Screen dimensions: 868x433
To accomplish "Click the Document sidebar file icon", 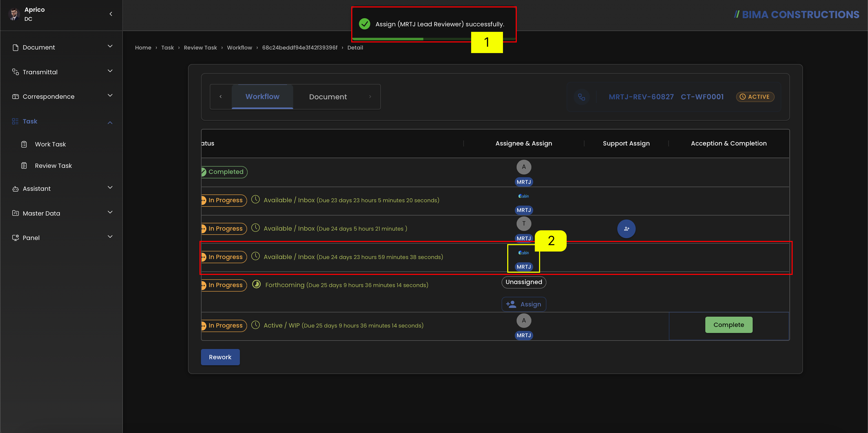I will click(15, 47).
